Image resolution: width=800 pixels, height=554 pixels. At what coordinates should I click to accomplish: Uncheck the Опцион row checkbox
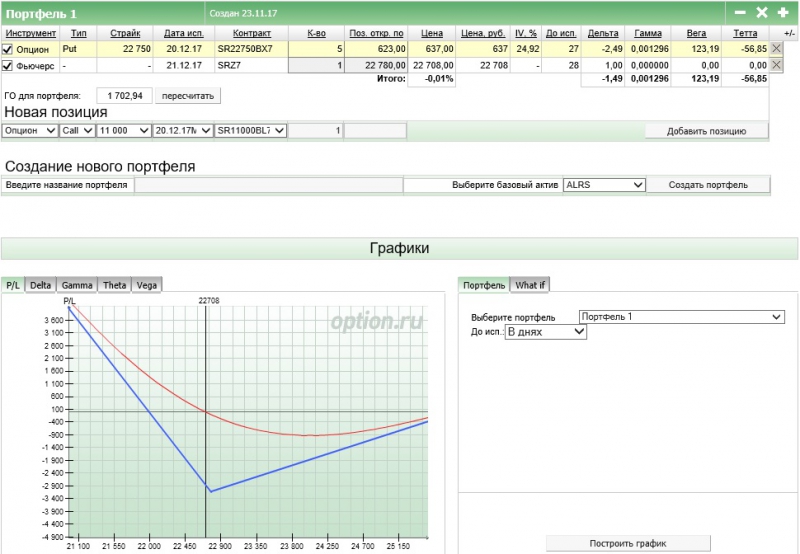8,48
